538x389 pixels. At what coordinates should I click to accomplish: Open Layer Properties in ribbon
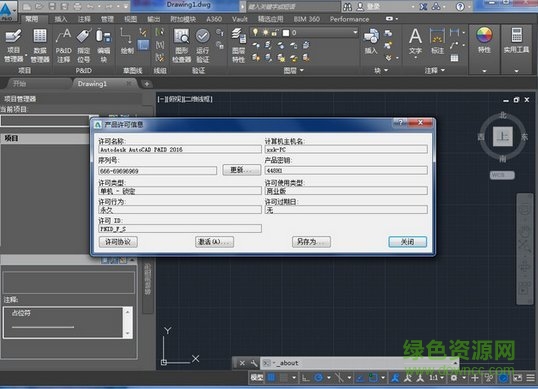(238, 45)
